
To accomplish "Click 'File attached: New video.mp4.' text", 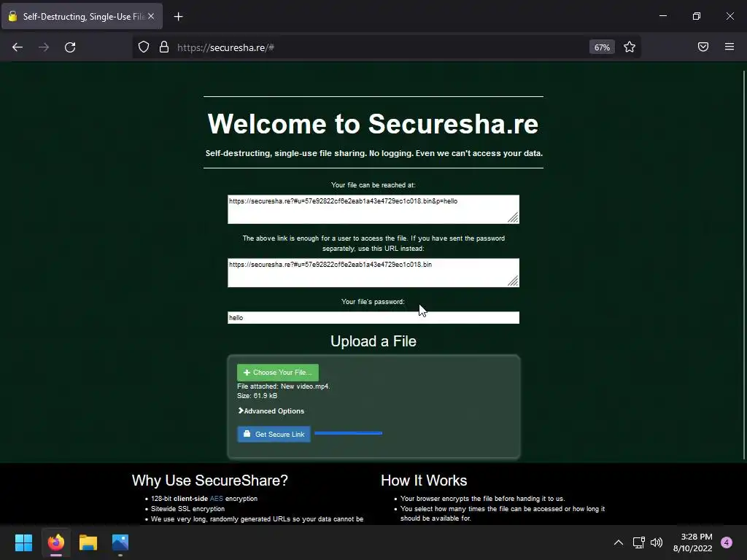I will [284, 386].
